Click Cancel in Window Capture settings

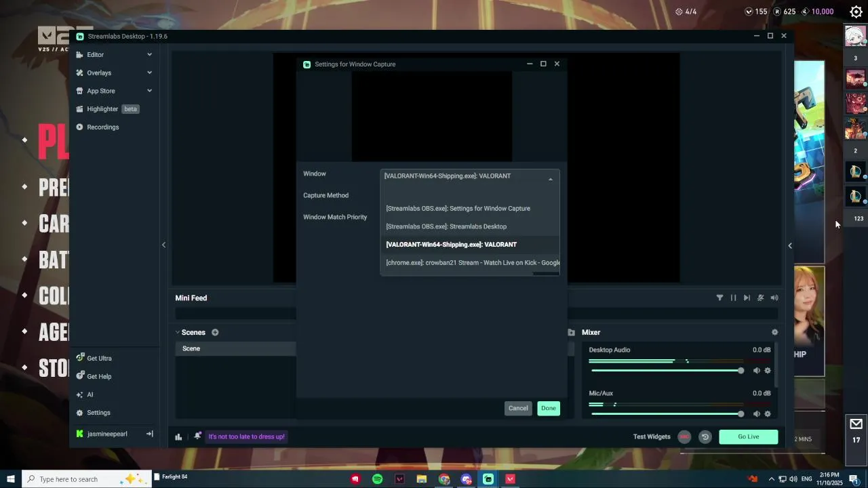click(518, 408)
